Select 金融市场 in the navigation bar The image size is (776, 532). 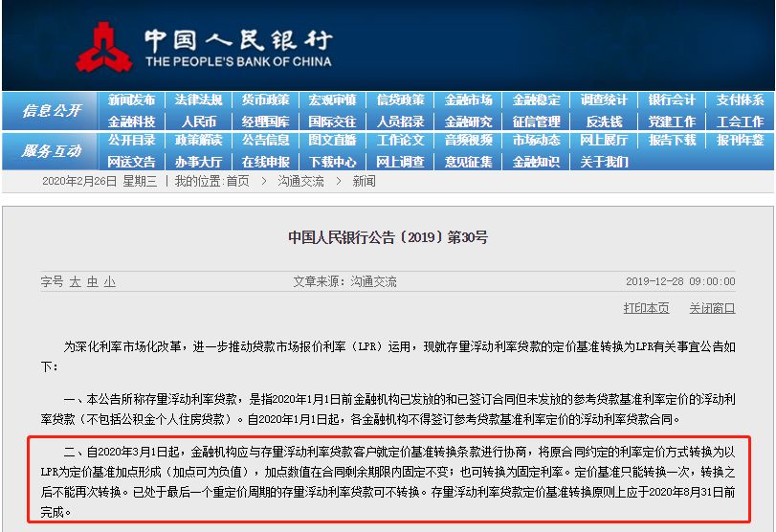[x=468, y=100]
